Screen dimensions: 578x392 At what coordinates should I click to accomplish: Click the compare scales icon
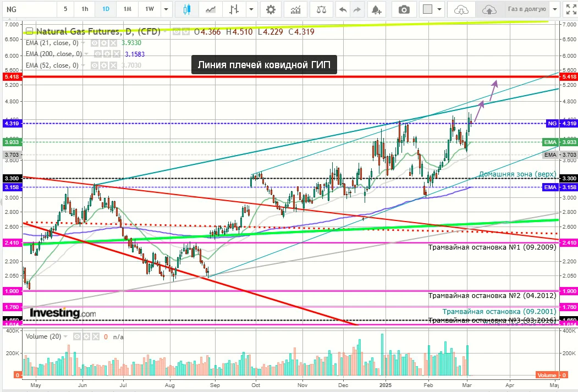(x=321, y=9)
